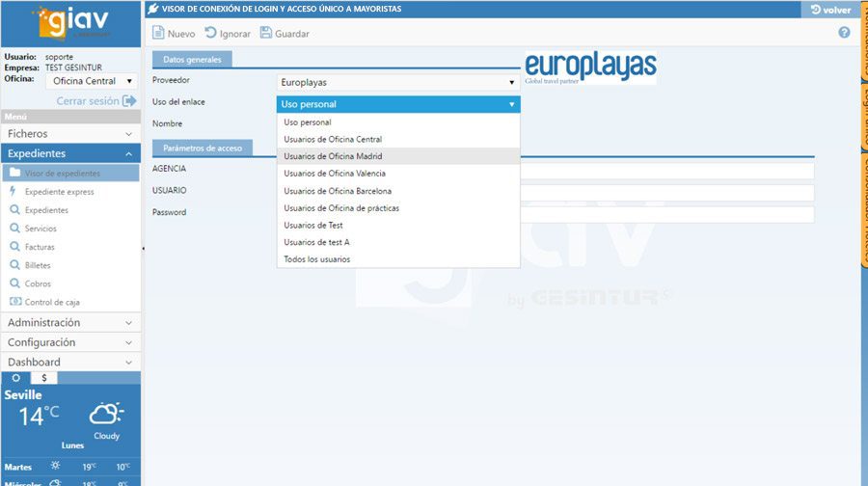
Task: Open the Visor de expedientes menu item
Action: 70,173
